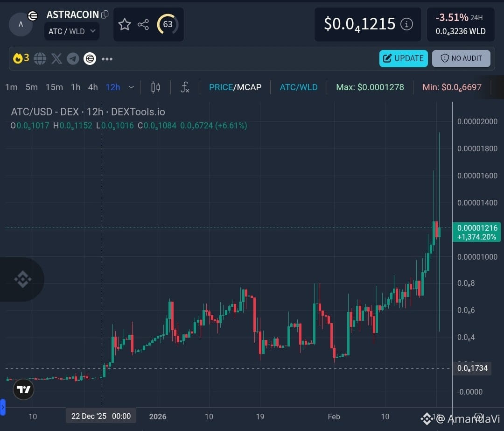Click the NO AUDIT button
The image size is (504, 431).
461,58
